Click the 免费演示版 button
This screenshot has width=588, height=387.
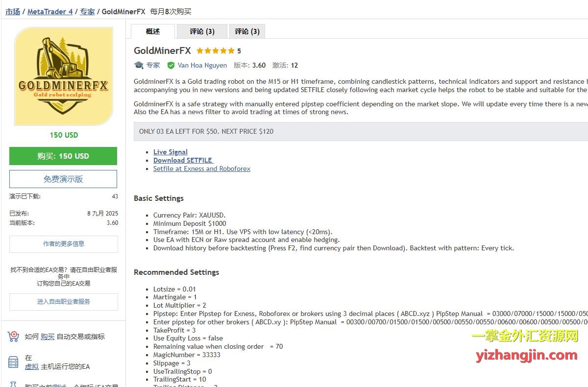tap(63, 179)
